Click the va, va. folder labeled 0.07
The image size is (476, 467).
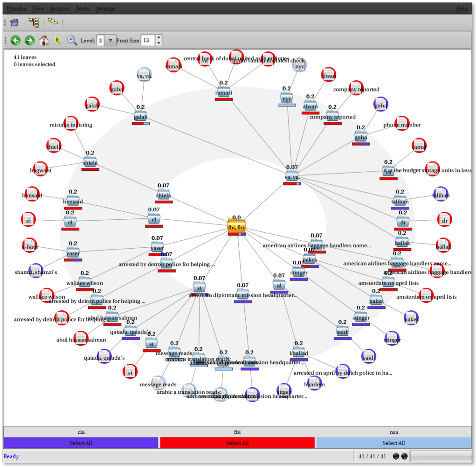coord(292,177)
